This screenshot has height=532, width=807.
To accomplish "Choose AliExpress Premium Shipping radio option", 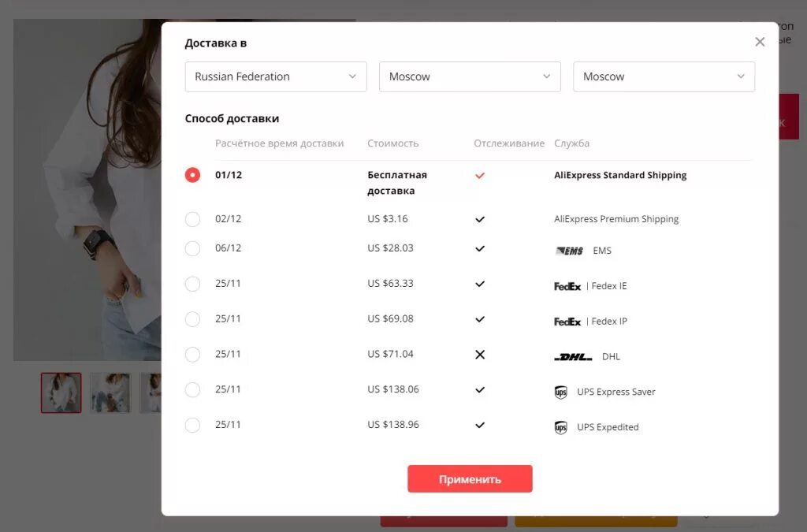I will click(x=192, y=219).
